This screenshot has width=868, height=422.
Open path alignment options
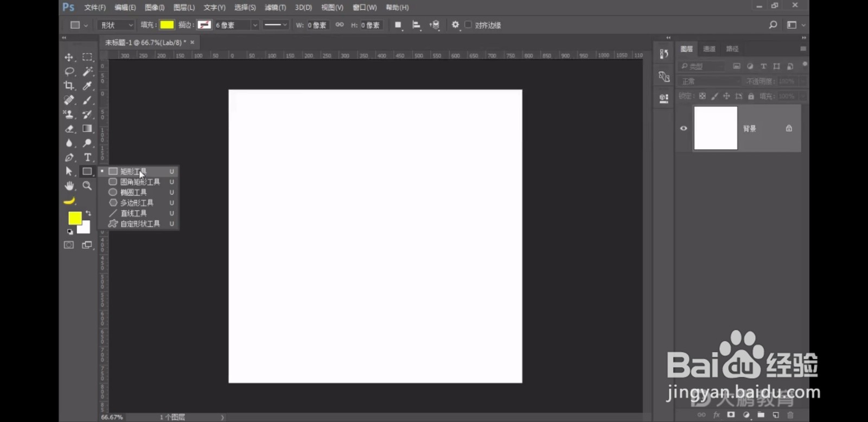(x=416, y=25)
